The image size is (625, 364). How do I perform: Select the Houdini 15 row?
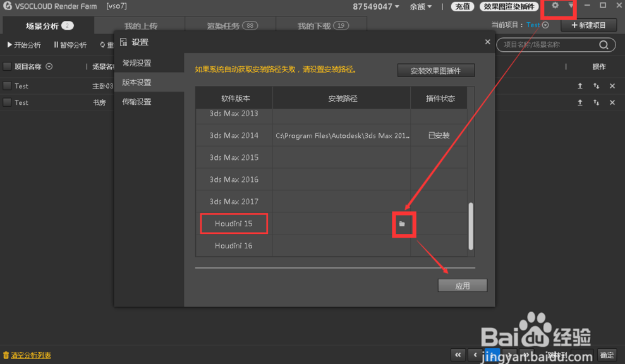coord(331,224)
